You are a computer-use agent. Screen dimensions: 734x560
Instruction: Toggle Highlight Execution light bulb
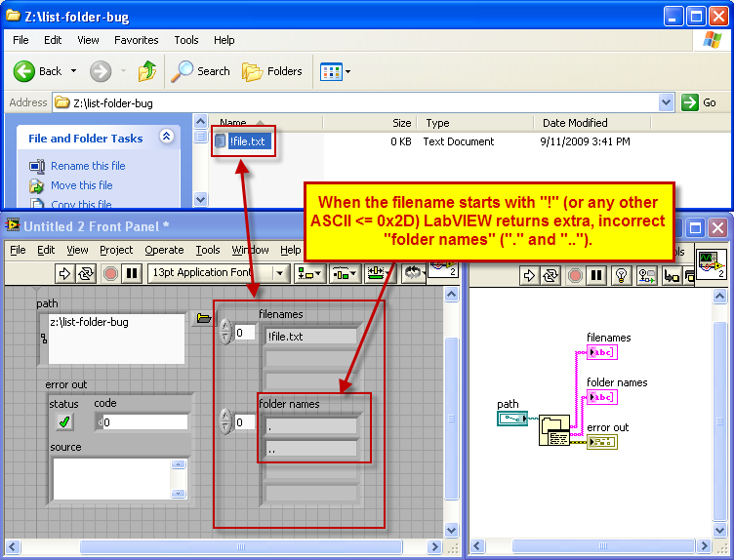pyautogui.click(x=621, y=275)
